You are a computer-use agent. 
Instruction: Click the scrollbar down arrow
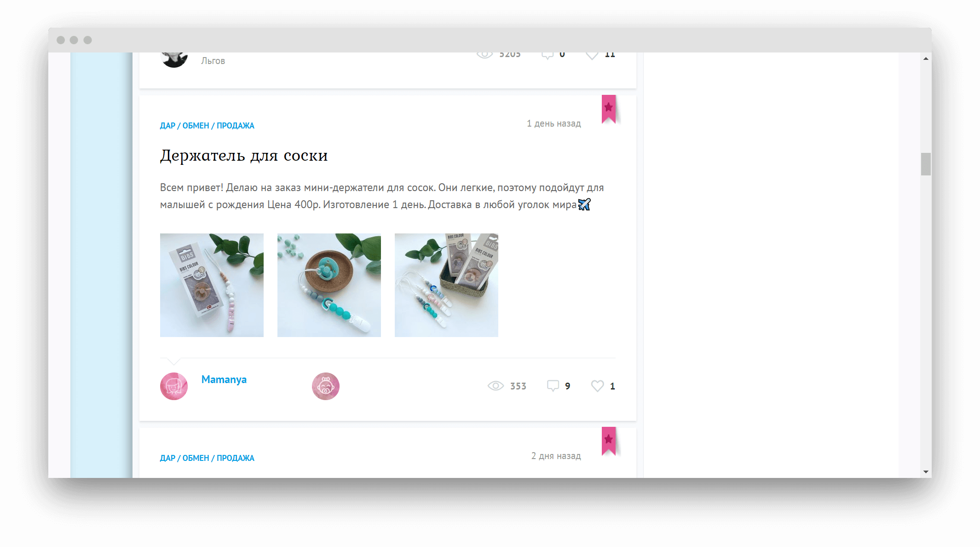926,472
